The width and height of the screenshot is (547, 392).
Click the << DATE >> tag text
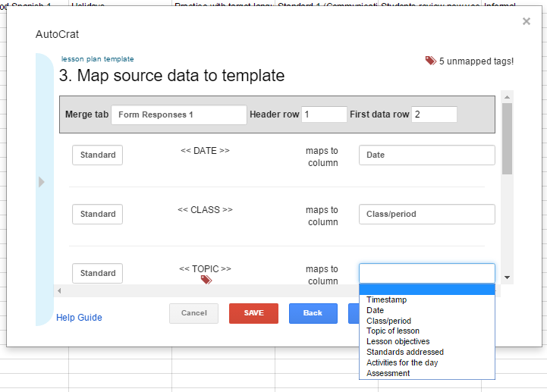[205, 151]
